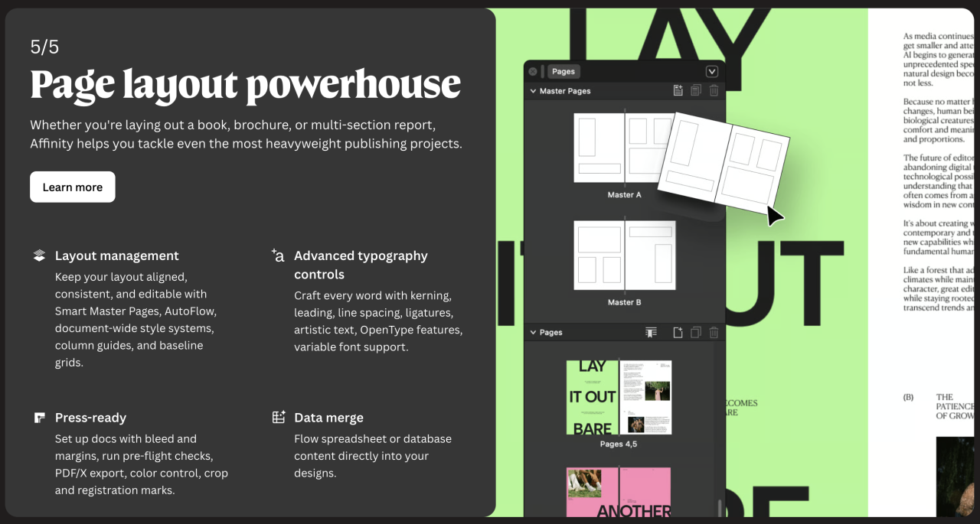Click the Layout management stacked layers icon
This screenshot has width=980, height=524.
pos(39,255)
